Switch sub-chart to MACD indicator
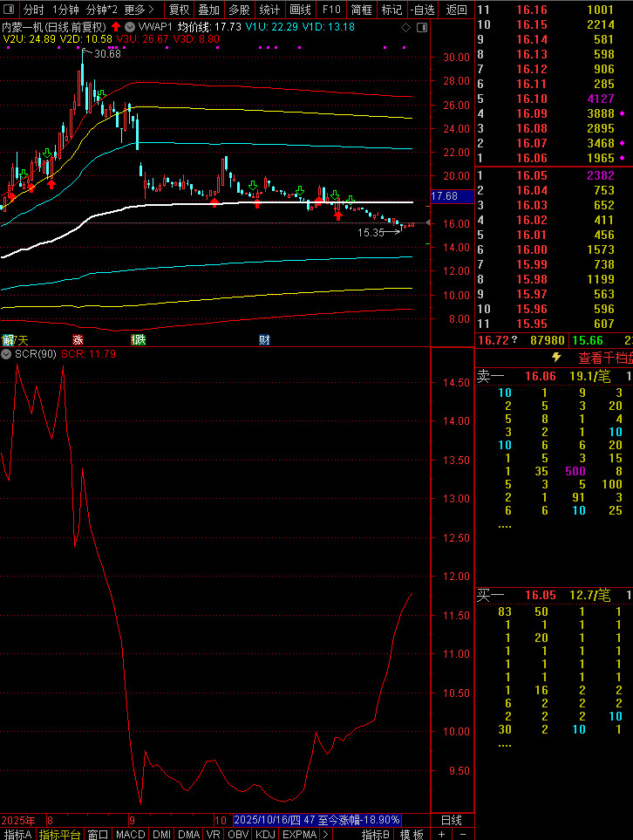The height and width of the screenshot is (840, 633). [x=130, y=834]
